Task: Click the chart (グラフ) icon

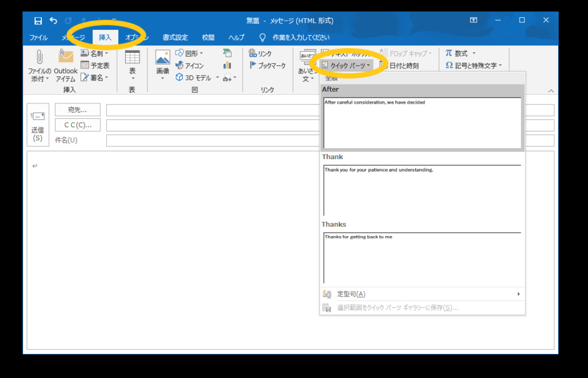Action: pos(227,65)
